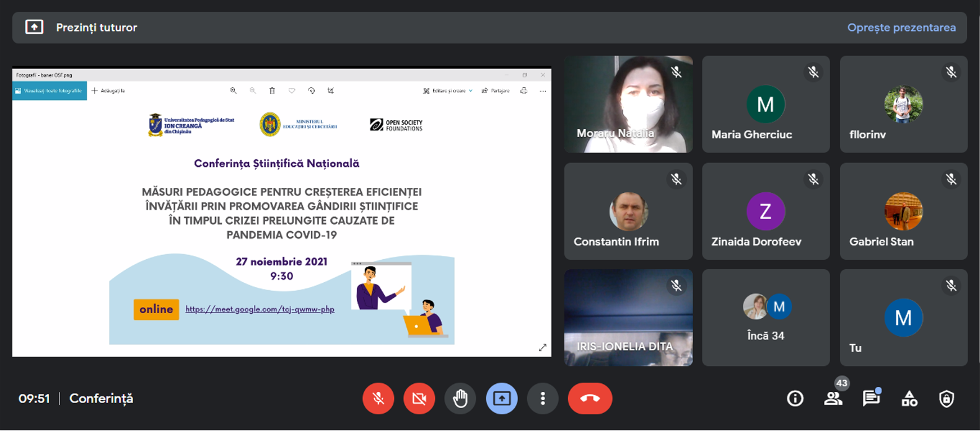Expand the Editare și creare dropdown
The width and height of the screenshot is (980, 431).
coord(448,91)
